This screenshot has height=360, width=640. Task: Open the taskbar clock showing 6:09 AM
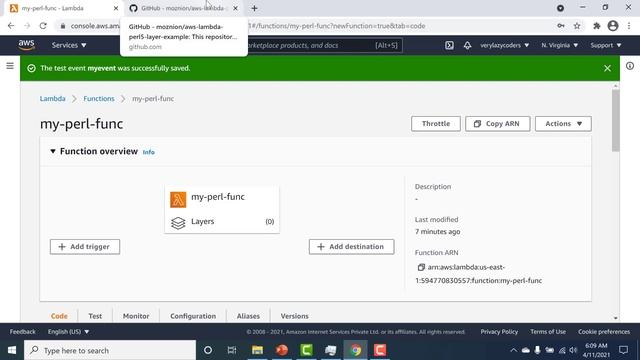click(596, 350)
